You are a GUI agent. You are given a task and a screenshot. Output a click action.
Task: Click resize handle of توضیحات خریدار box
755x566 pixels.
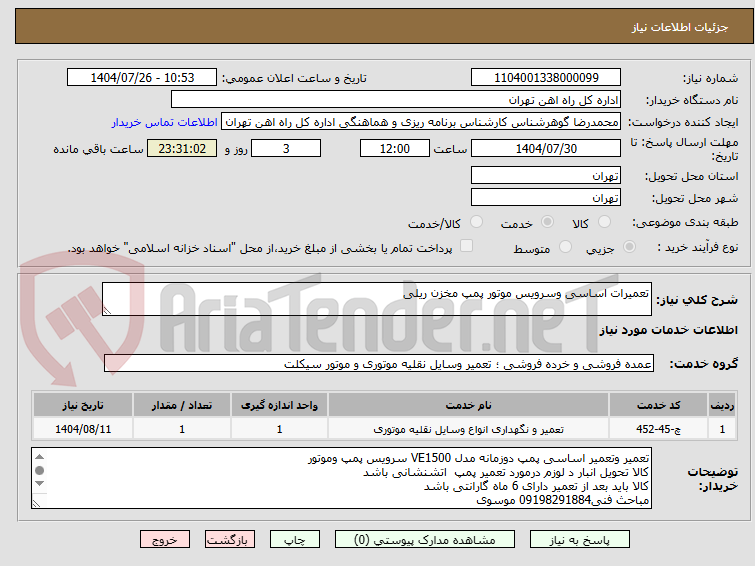pyautogui.click(x=37, y=503)
